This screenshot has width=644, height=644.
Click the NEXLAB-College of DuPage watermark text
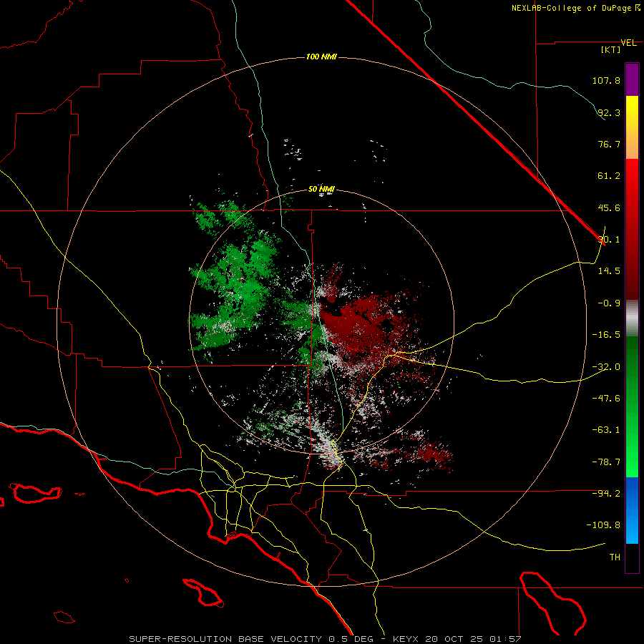[575, 8]
